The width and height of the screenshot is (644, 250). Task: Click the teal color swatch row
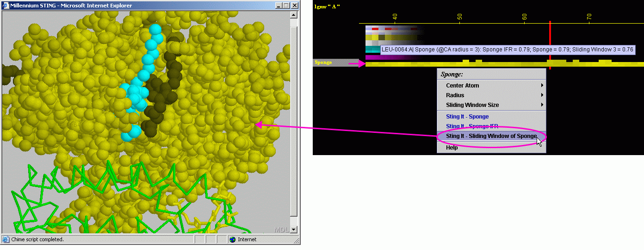coord(372,50)
